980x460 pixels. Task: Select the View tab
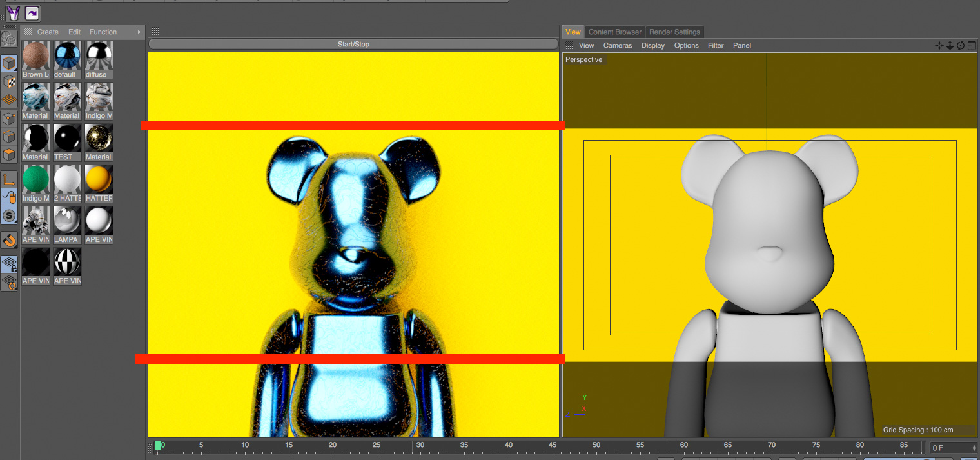(573, 32)
